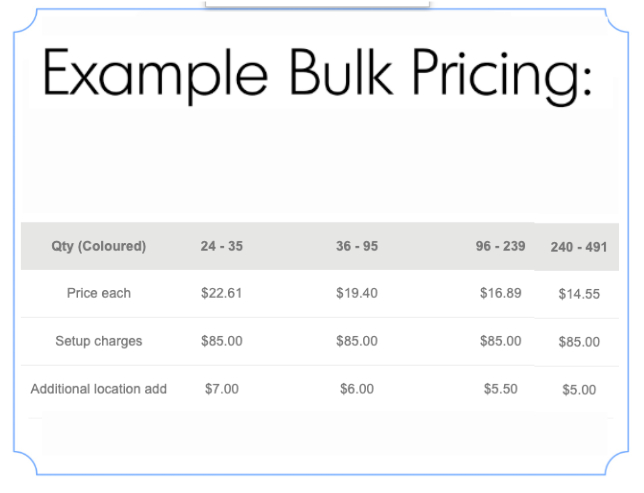
Task: Select the $5.00 additional location cell
Action: (x=579, y=389)
